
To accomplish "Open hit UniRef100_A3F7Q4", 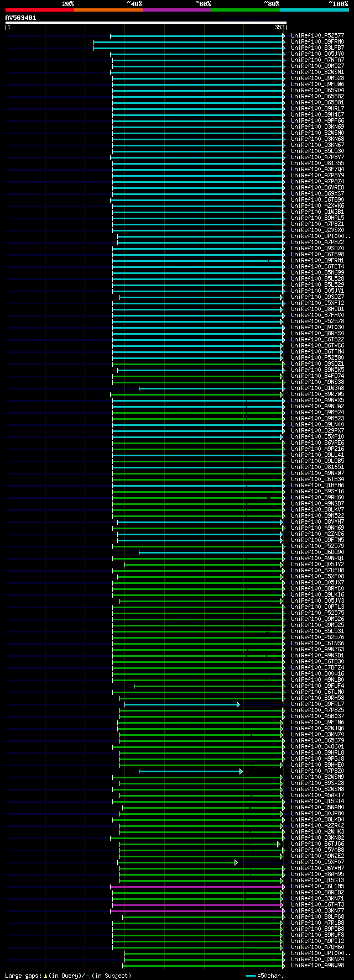I will click(317, 170).
